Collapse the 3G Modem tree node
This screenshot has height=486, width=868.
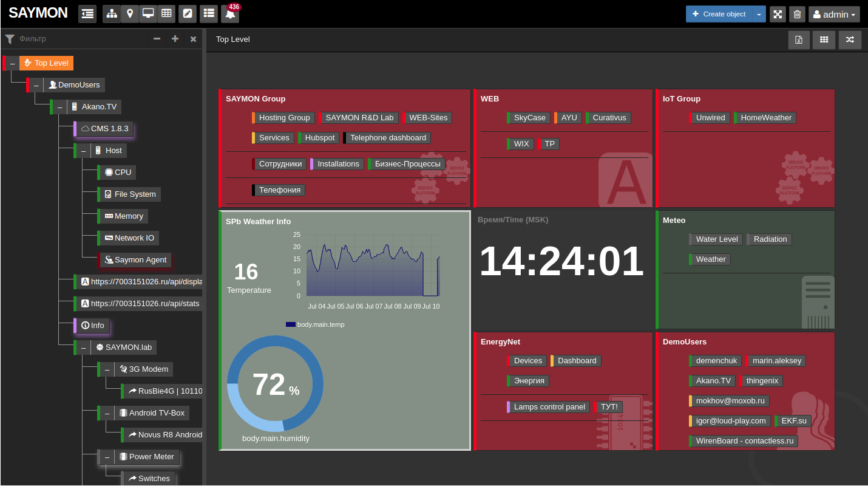107,369
